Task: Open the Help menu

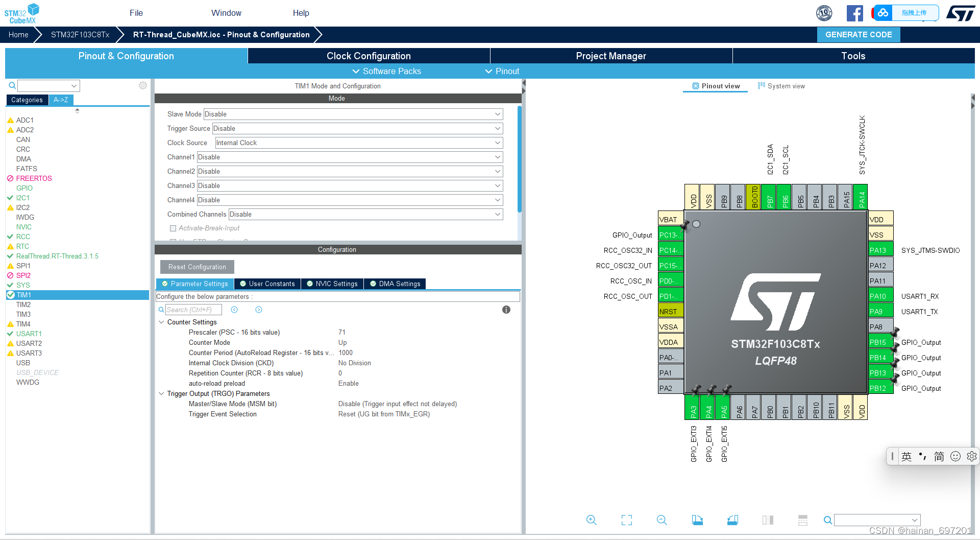Action: click(x=301, y=13)
